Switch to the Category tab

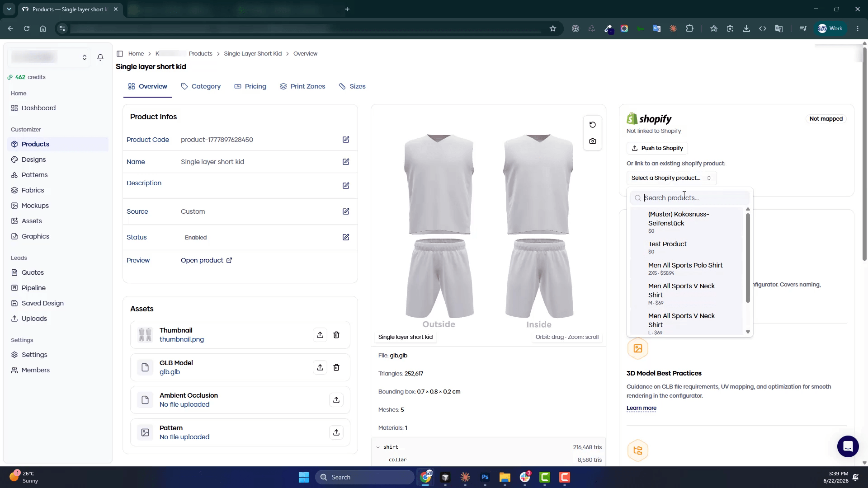pos(201,86)
